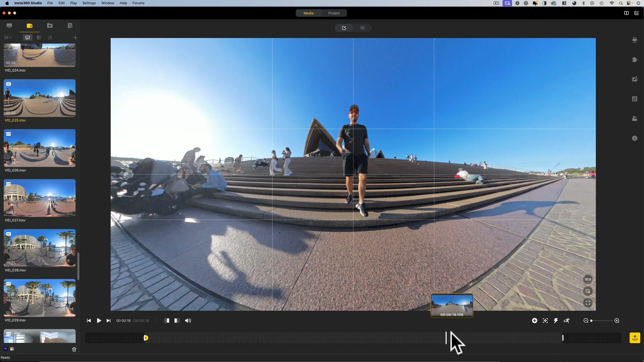Open the File menu
644x362 pixels.
50,3
